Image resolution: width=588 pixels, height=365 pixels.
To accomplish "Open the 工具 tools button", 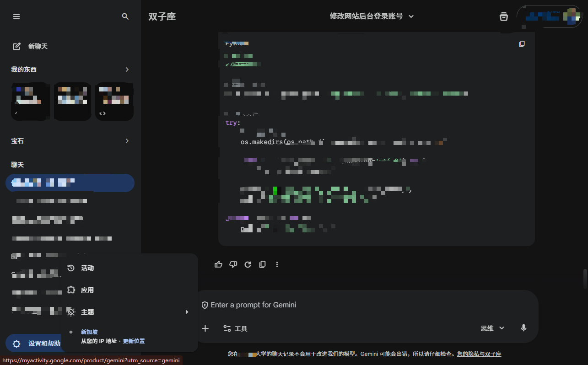I will [235, 328].
